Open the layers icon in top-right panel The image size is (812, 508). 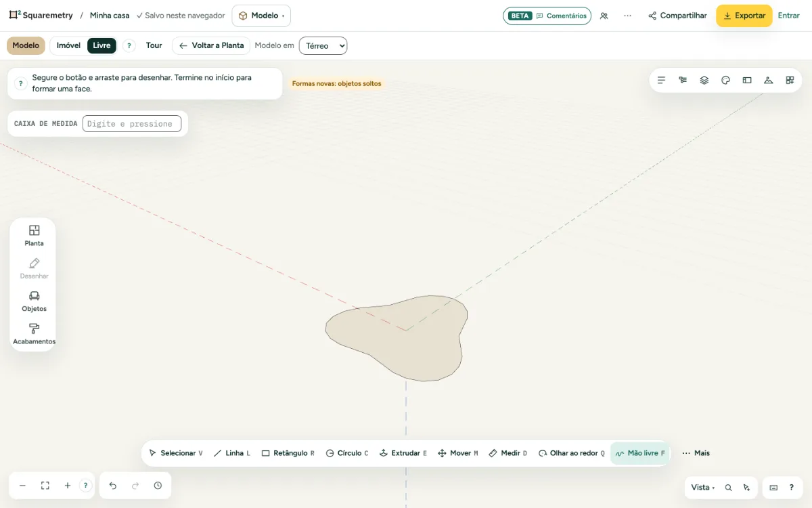click(704, 80)
